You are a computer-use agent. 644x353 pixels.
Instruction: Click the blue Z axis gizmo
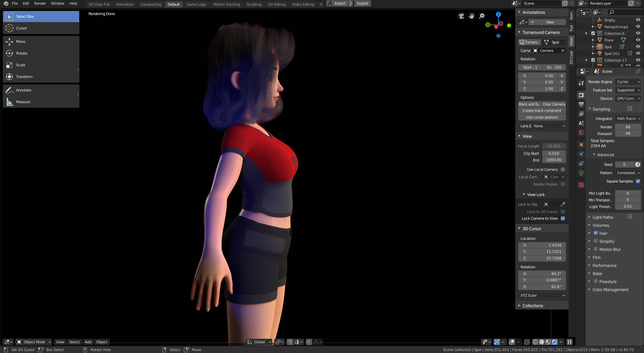point(498,14)
